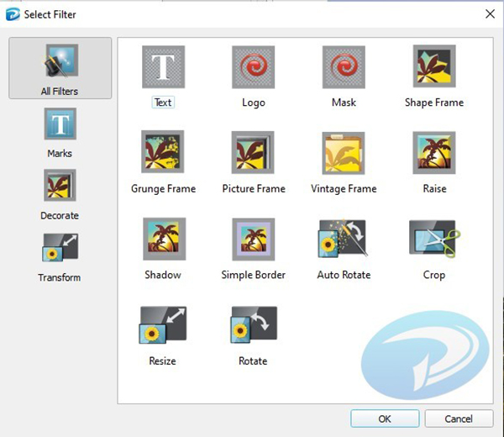Select the Text filter icon
Viewport: 504px width, 437px height.
(163, 67)
